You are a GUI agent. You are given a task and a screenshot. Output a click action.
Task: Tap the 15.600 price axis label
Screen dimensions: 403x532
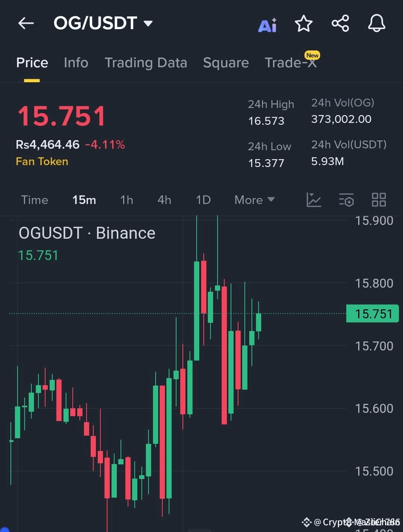click(x=374, y=408)
